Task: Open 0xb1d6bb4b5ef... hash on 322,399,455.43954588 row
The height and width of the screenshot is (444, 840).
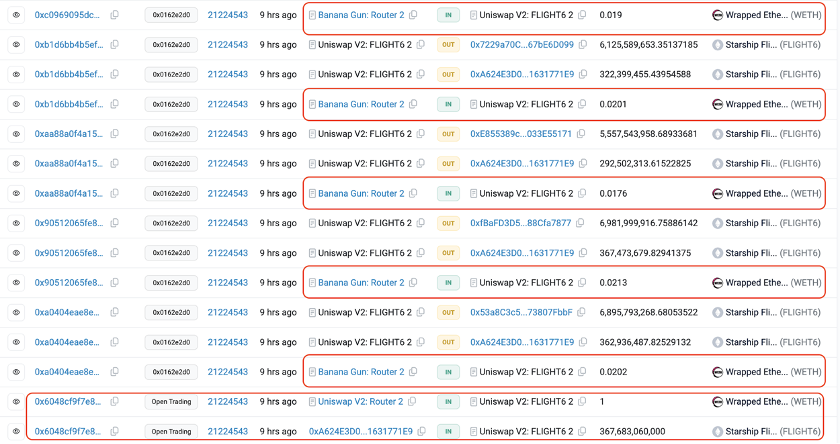Action: 69,74
